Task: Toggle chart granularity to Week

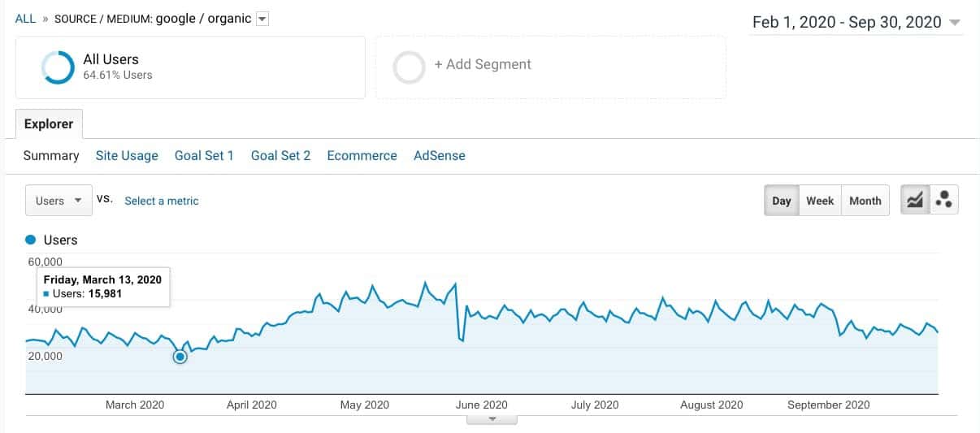Action: coord(819,201)
